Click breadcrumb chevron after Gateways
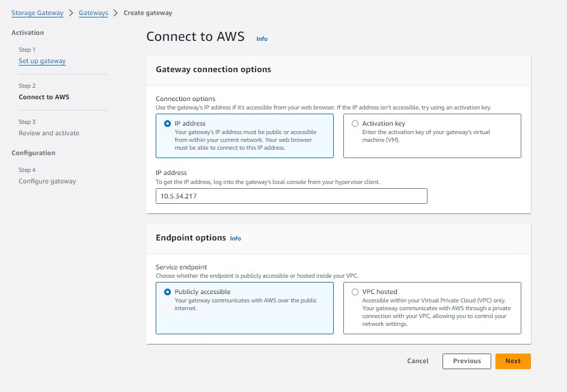The height and width of the screenshot is (392, 567). pos(115,13)
